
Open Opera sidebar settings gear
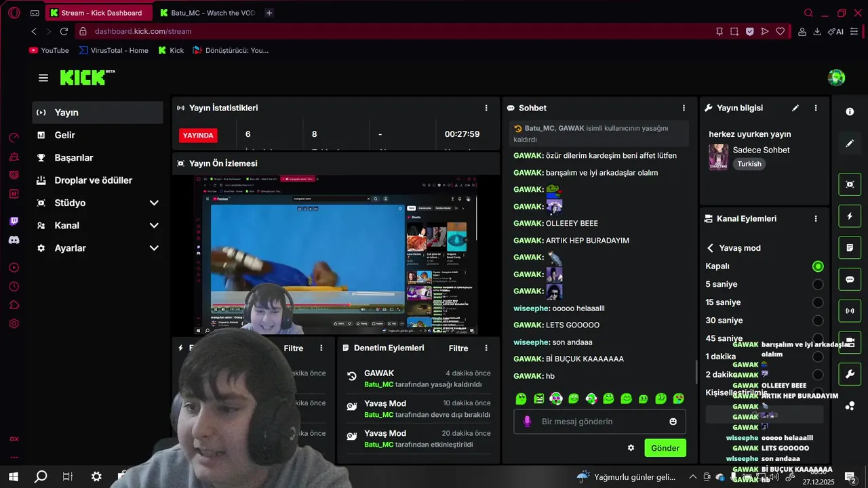coord(14,324)
